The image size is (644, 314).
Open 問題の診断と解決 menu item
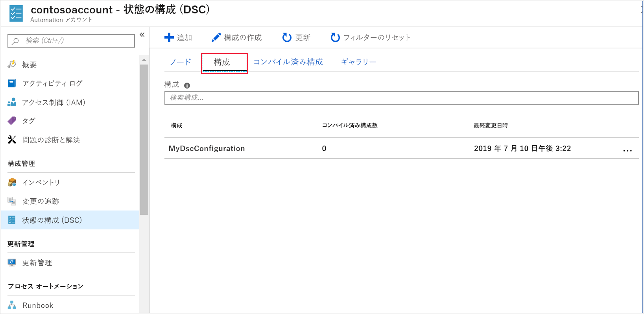[x=71, y=140]
